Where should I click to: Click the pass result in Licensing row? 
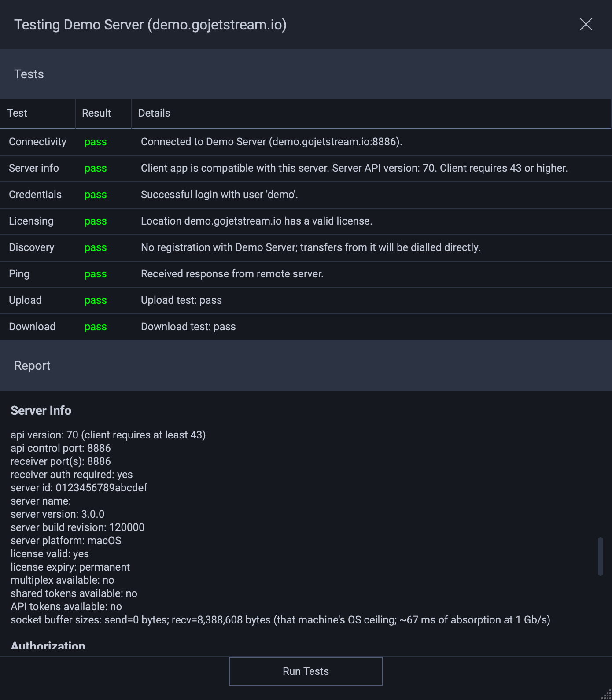(96, 221)
